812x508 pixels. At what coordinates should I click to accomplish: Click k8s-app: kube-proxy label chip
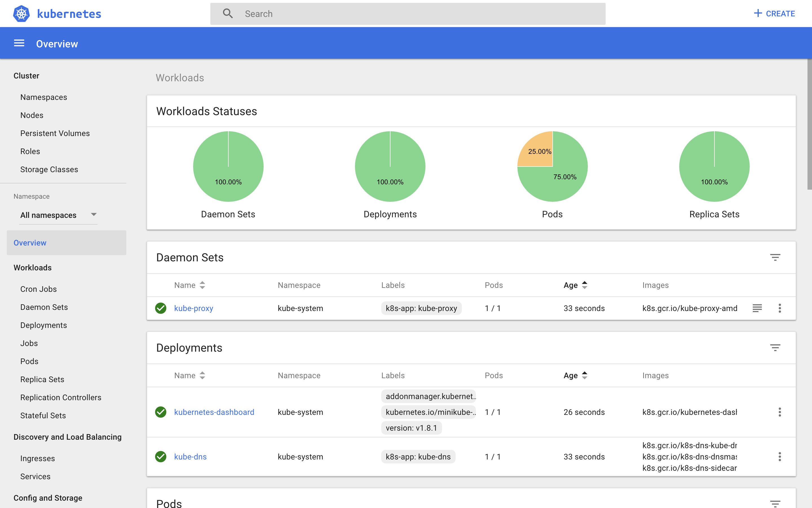[x=421, y=308]
